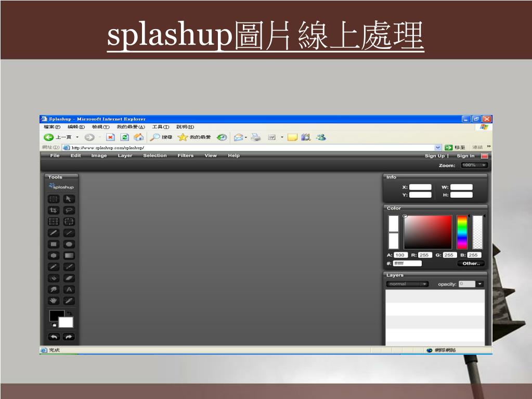The height and width of the screenshot is (399, 532).
Task: Open the Back button history dropdown arrow
Action: (77, 137)
